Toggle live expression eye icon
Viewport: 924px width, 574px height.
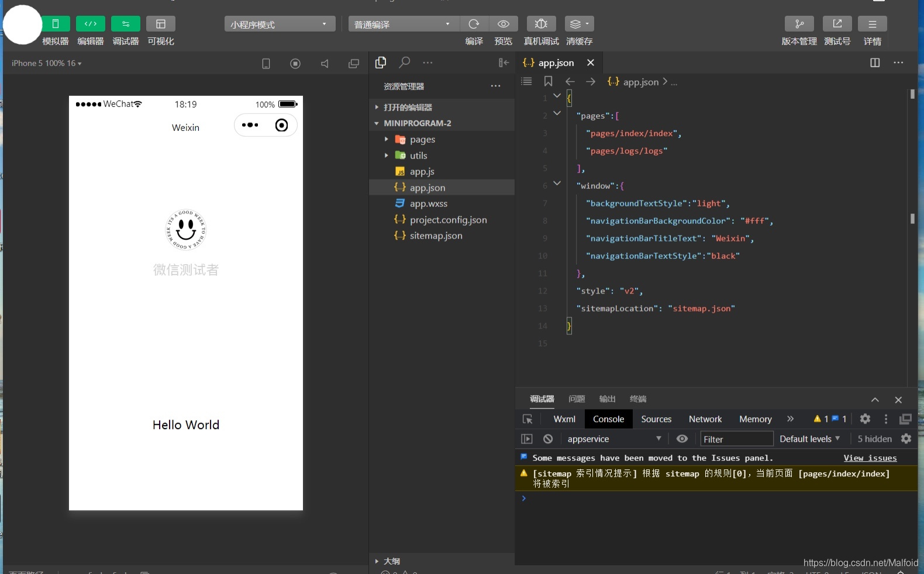coord(682,439)
